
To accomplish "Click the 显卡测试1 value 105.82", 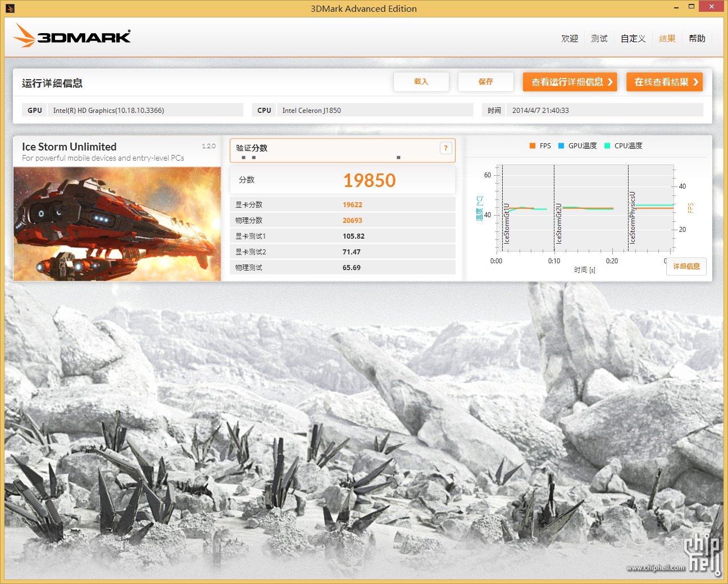I will point(353,236).
